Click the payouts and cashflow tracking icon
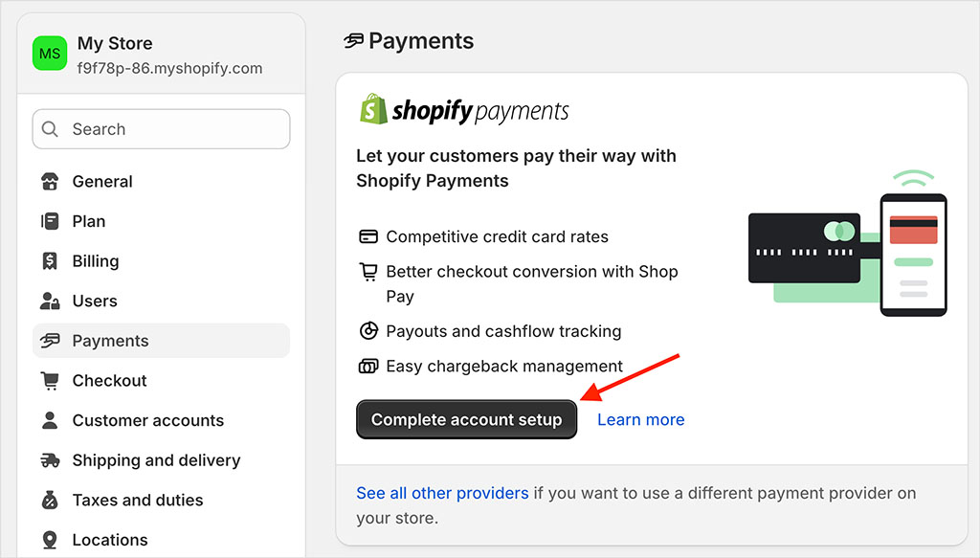 coord(366,331)
